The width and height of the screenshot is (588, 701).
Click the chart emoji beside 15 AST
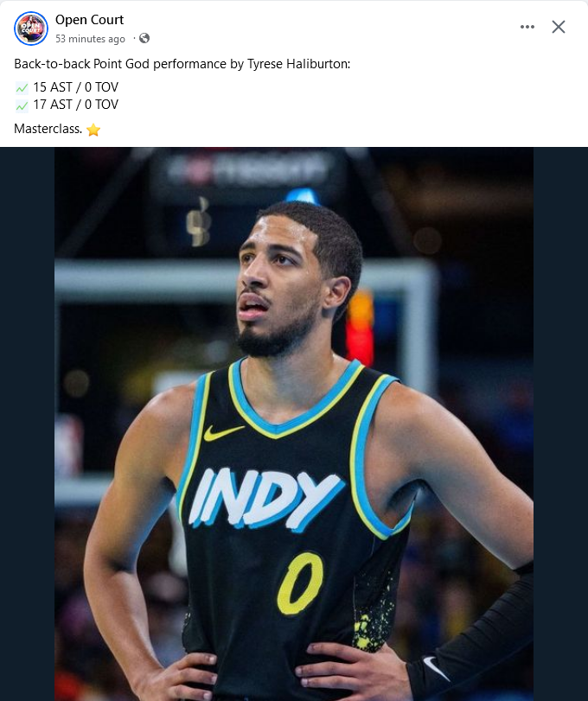tap(22, 87)
